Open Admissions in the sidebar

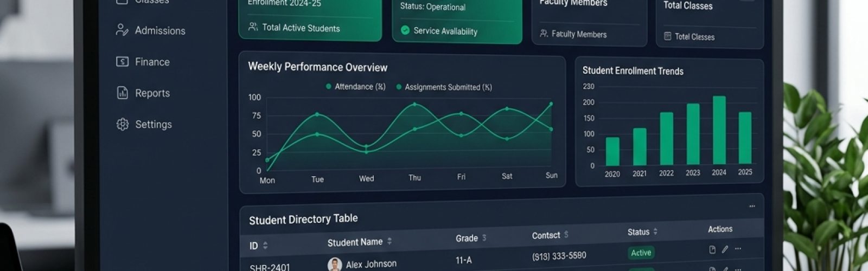[151, 30]
